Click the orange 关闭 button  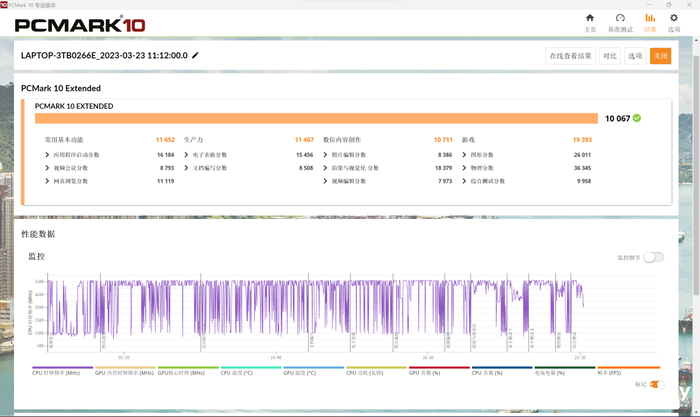click(660, 56)
